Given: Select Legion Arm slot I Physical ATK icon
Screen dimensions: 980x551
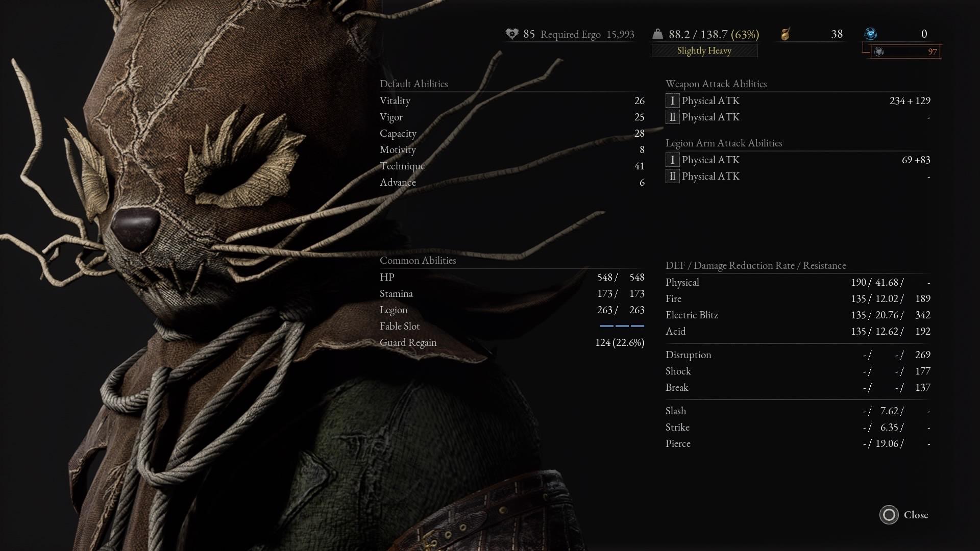Looking at the screenshot, I should pos(672,160).
